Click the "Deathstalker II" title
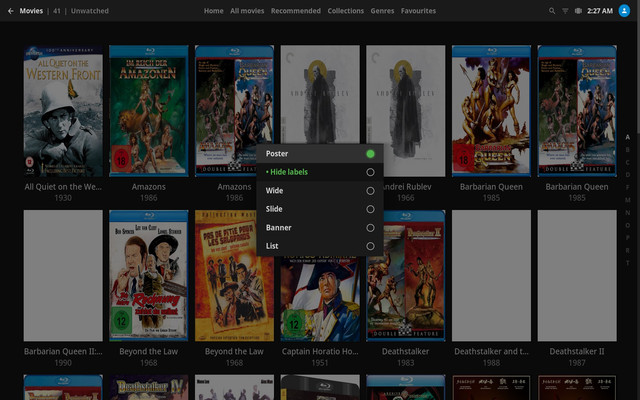 tap(577, 351)
